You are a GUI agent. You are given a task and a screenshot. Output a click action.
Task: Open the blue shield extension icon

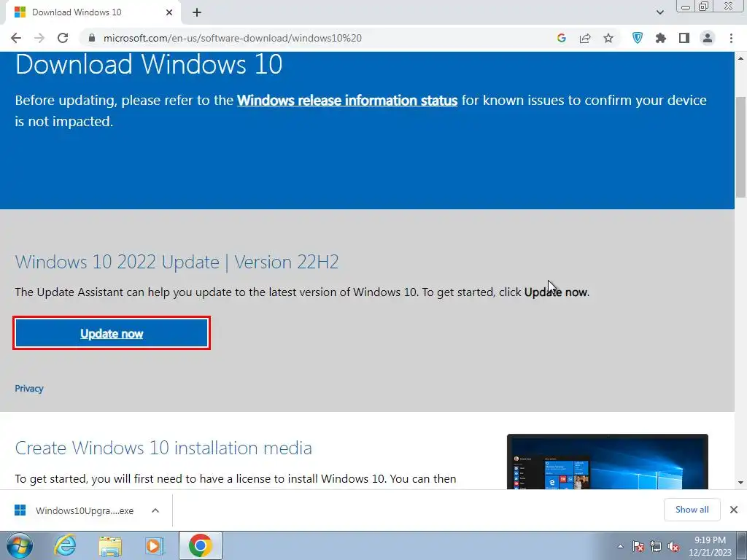pos(638,38)
